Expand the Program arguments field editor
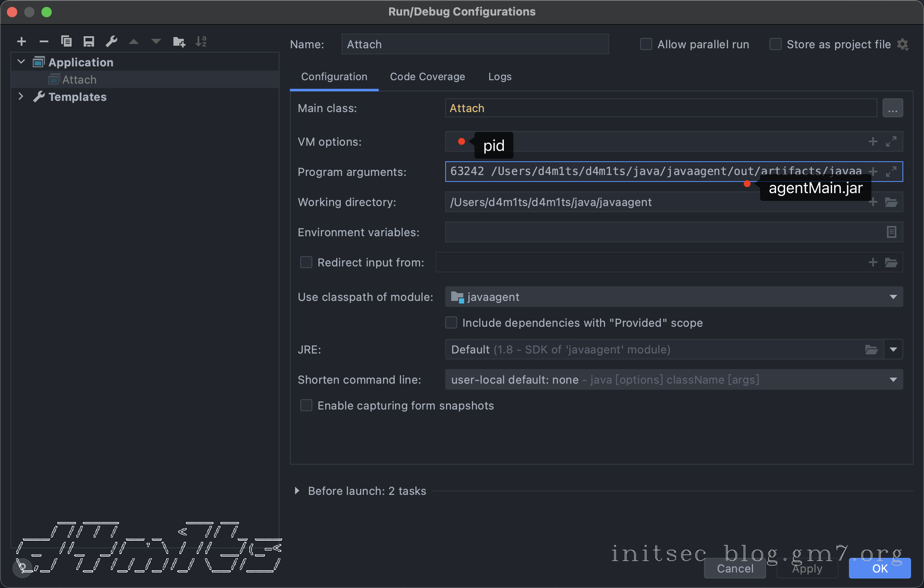924x588 pixels. (x=891, y=172)
